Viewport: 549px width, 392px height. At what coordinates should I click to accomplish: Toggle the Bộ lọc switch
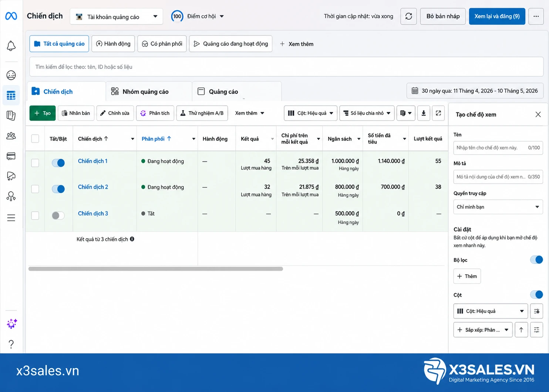tap(536, 260)
